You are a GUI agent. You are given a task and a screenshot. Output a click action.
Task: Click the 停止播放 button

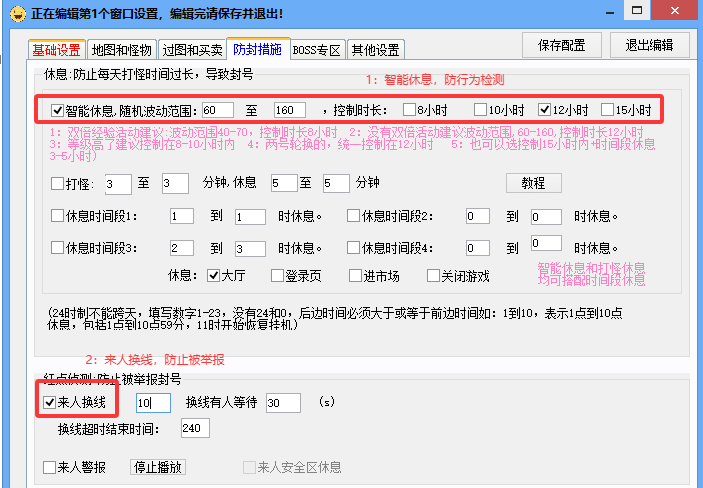point(159,467)
